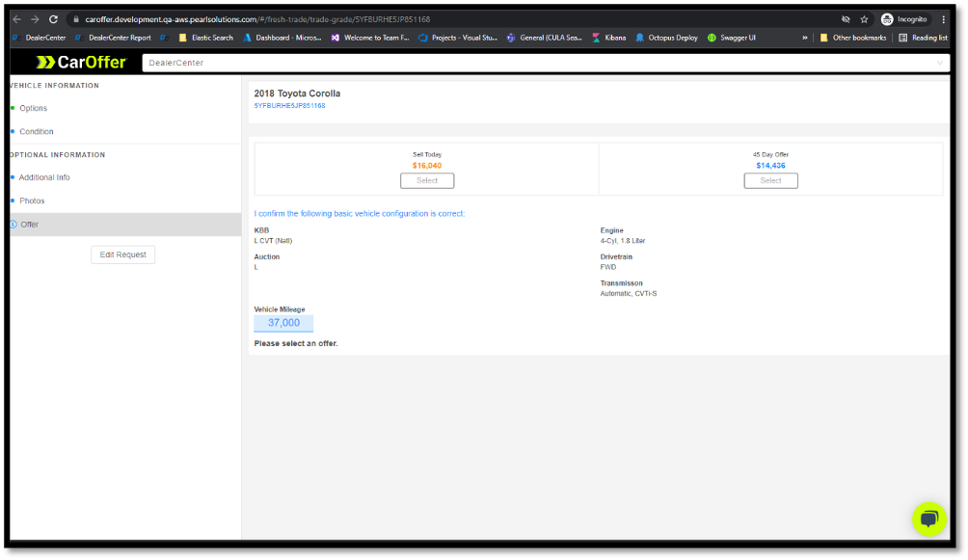The height and width of the screenshot is (560, 968).
Task: Go to the Condition section
Action: tap(37, 131)
